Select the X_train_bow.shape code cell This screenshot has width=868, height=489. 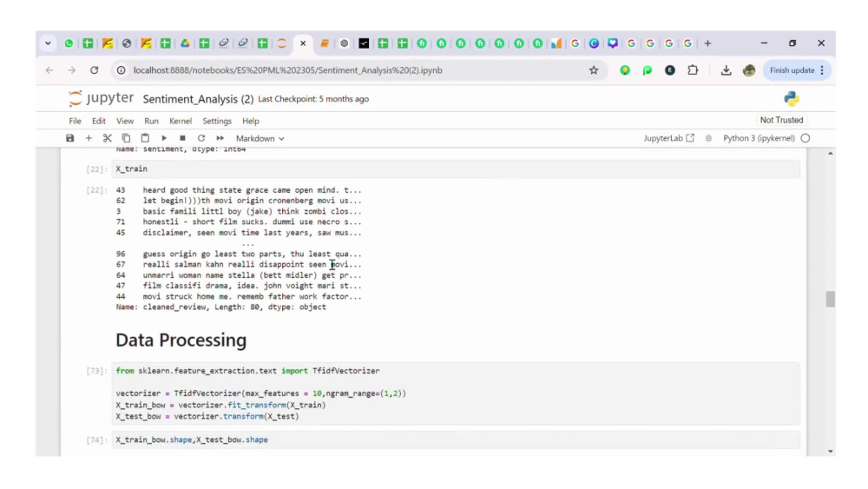click(457, 439)
